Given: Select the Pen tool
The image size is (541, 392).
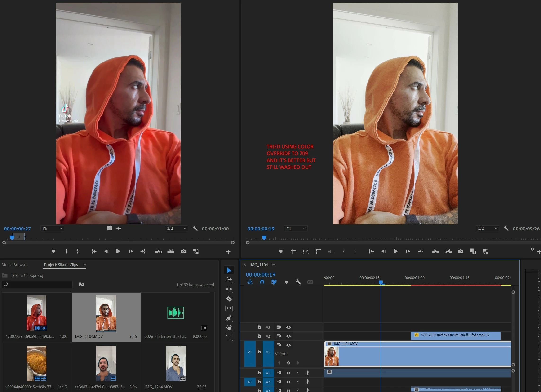Looking at the screenshot, I should tap(229, 318).
